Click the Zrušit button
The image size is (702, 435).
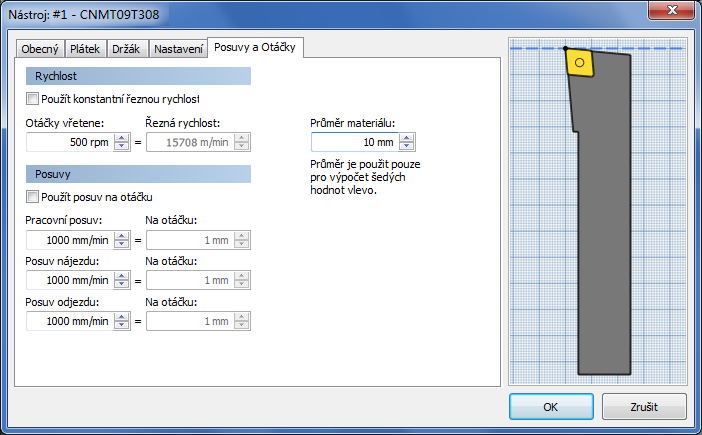(644, 407)
